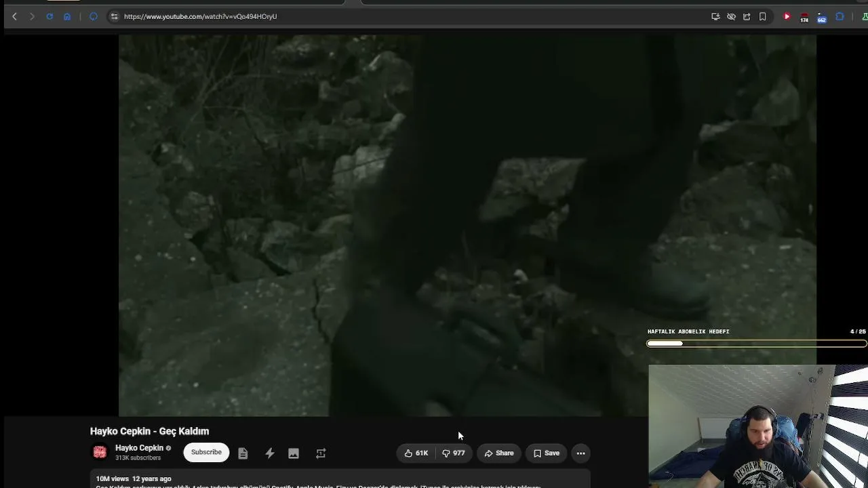This screenshot has width=868, height=488.
Task: Open the blue puzzle-piece extensions menu
Action: pos(840,16)
